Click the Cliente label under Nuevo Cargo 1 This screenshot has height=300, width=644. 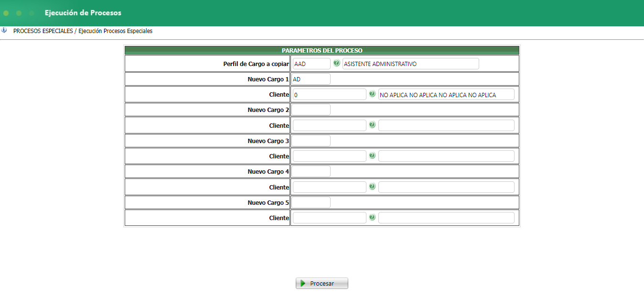(279, 95)
